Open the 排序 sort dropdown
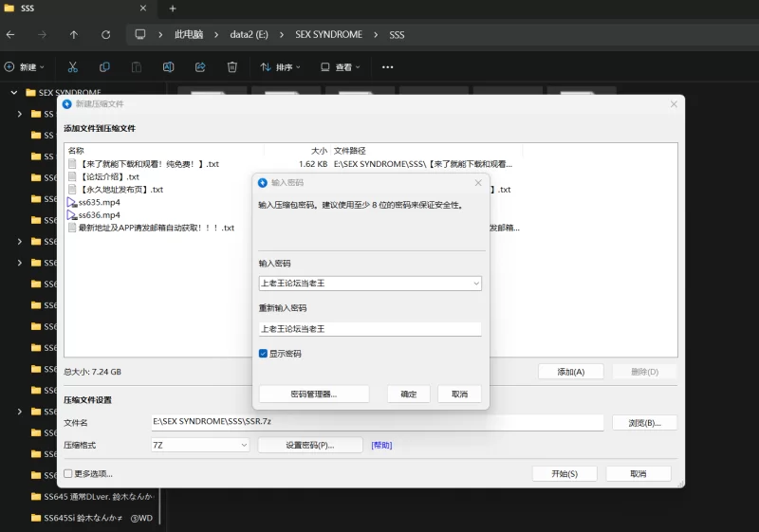The height and width of the screenshot is (532, 759). tap(280, 67)
